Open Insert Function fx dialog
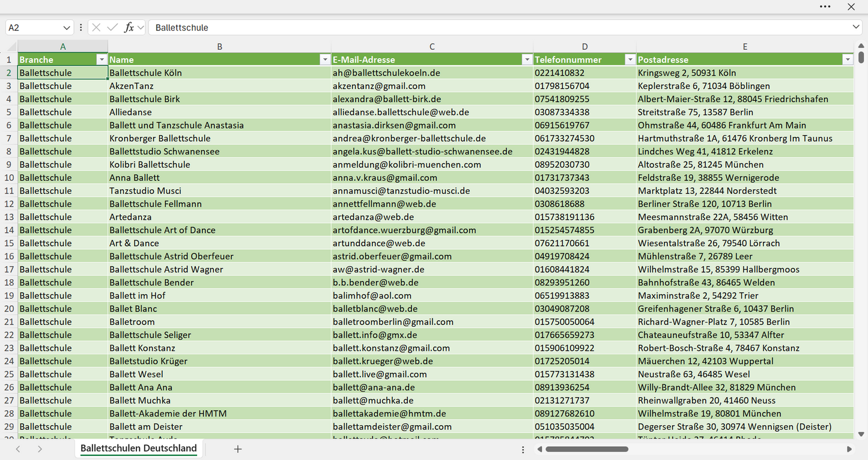Image resolution: width=868 pixels, height=460 pixels. coord(129,28)
